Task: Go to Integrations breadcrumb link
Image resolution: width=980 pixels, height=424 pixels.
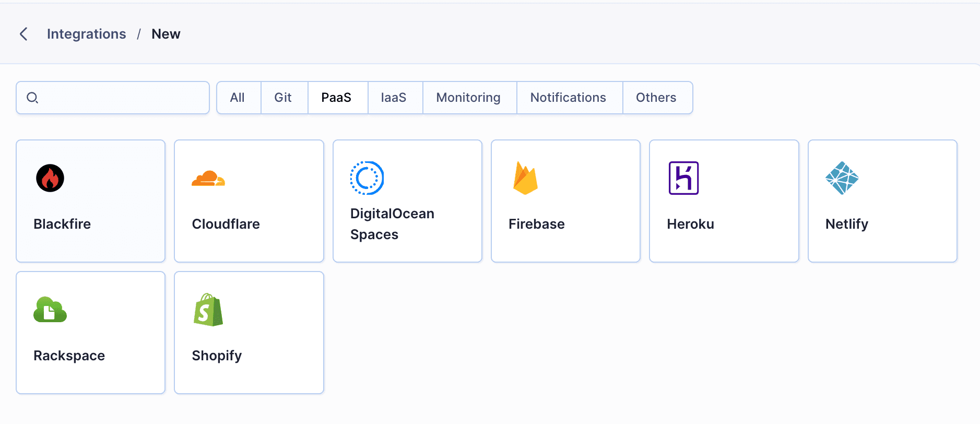Action: (x=87, y=34)
